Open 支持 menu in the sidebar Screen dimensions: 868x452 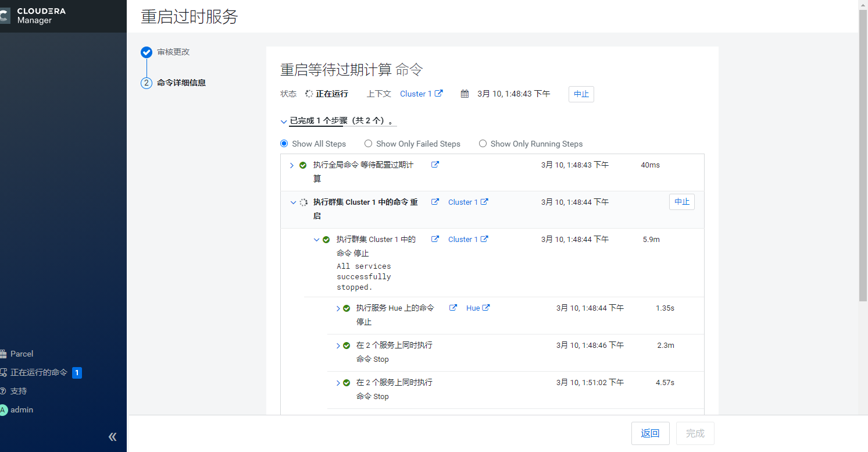coord(19,391)
